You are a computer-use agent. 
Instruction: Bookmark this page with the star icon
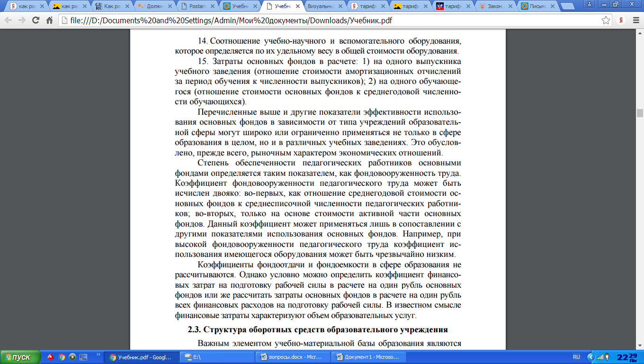tap(606, 20)
